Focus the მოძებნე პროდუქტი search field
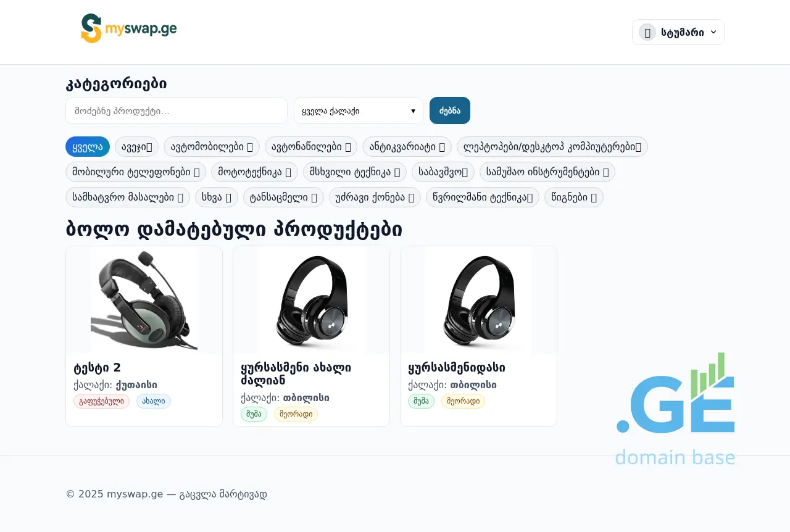Viewport: 790px width, 532px height. click(177, 110)
